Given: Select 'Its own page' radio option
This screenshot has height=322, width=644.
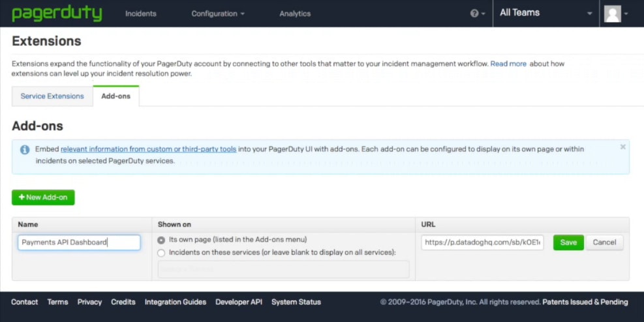Looking at the screenshot, I should (x=161, y=240).
